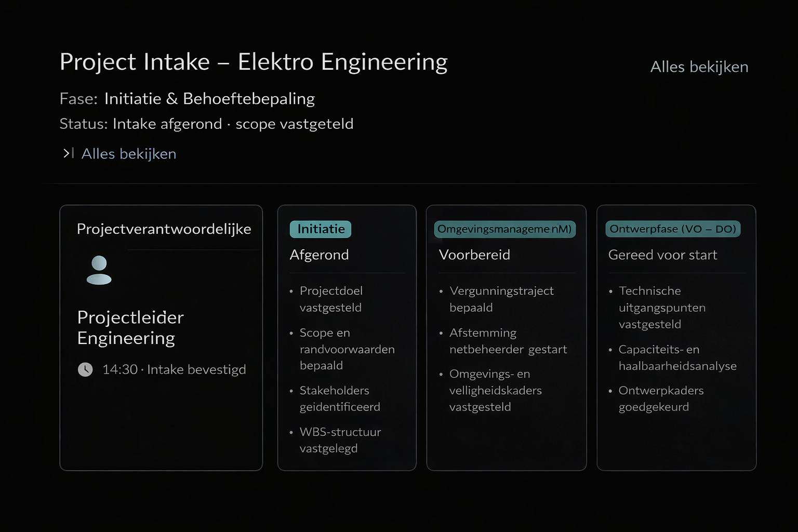Click the project leader avatar icon
Image resolution: width=798 pixels, height=532 pixels.
point(99,270)
